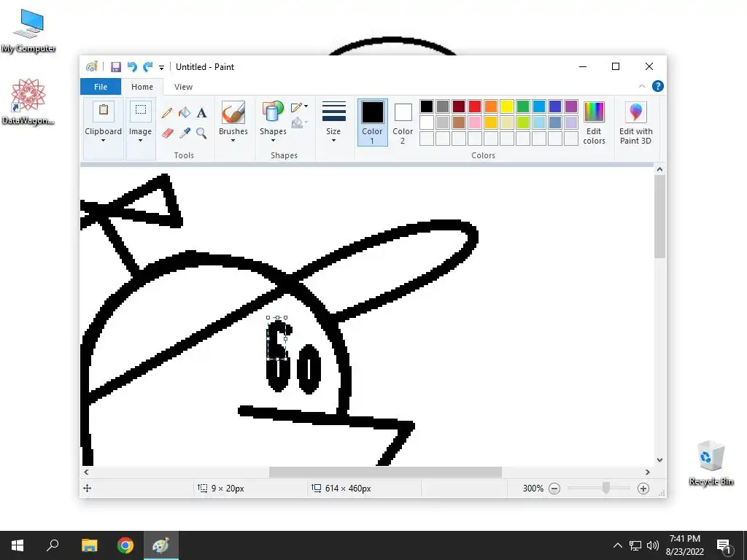
Task: Switch to the Home ribbon tab
Action: coord(142,87)
